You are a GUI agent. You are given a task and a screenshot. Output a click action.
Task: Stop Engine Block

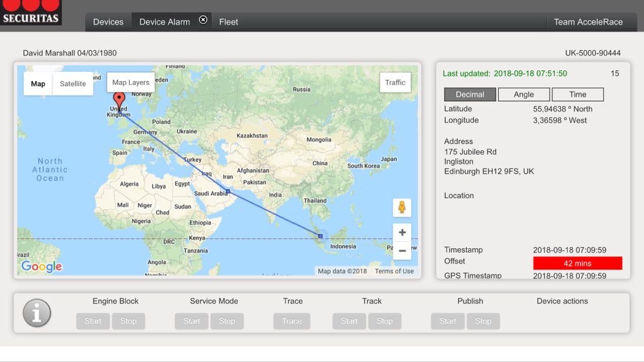pyautogui.click(x=128, y=321)
